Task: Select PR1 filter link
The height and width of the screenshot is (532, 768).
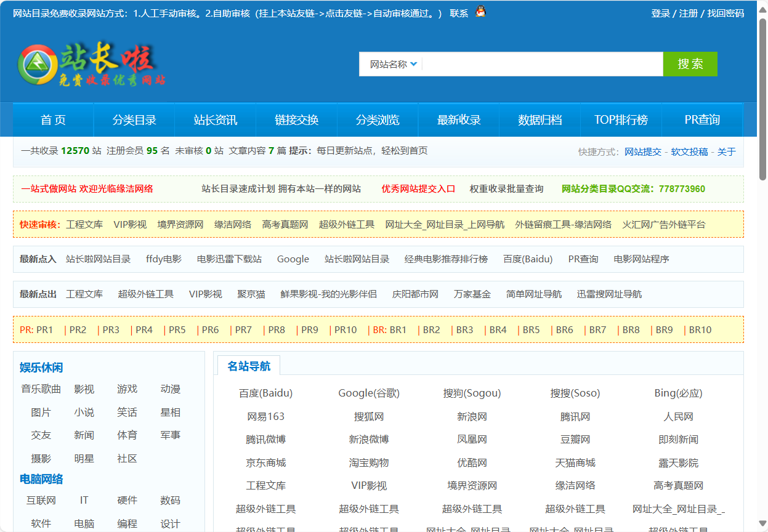Action: tap(45, 330)
